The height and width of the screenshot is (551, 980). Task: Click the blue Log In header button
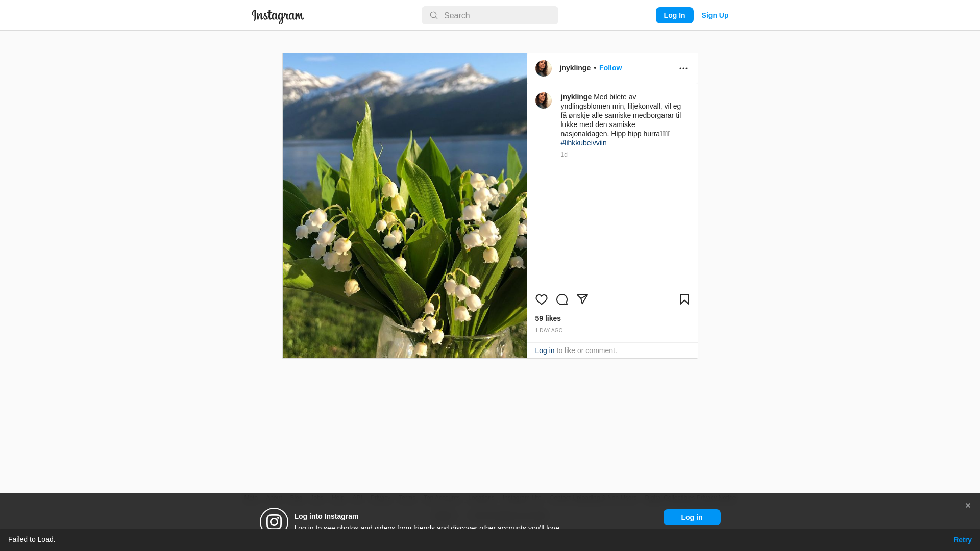tap(675, 15)
